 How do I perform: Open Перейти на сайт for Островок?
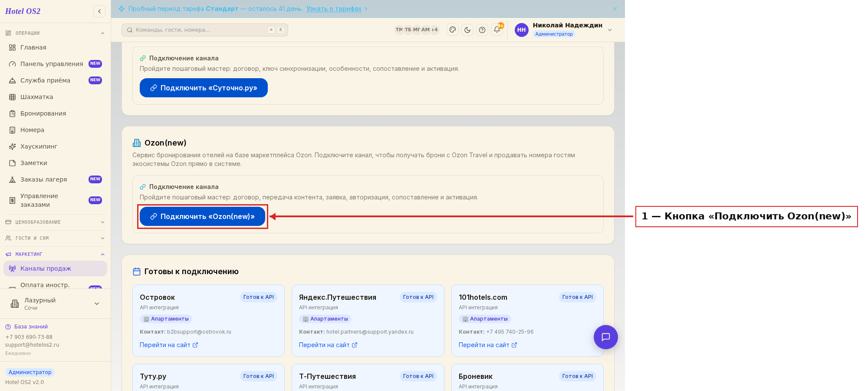pos(169,345)
